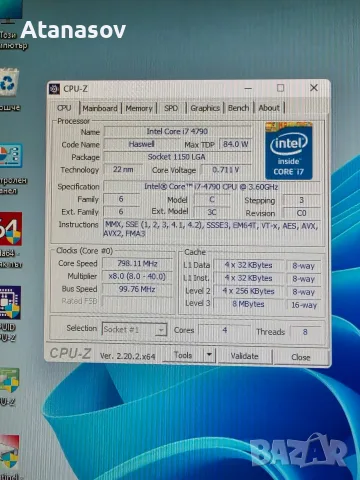Image resolution: width=360 pixels, height=480 pixels.
Task: Select the Cores value '4'
Action: [225, 330]
